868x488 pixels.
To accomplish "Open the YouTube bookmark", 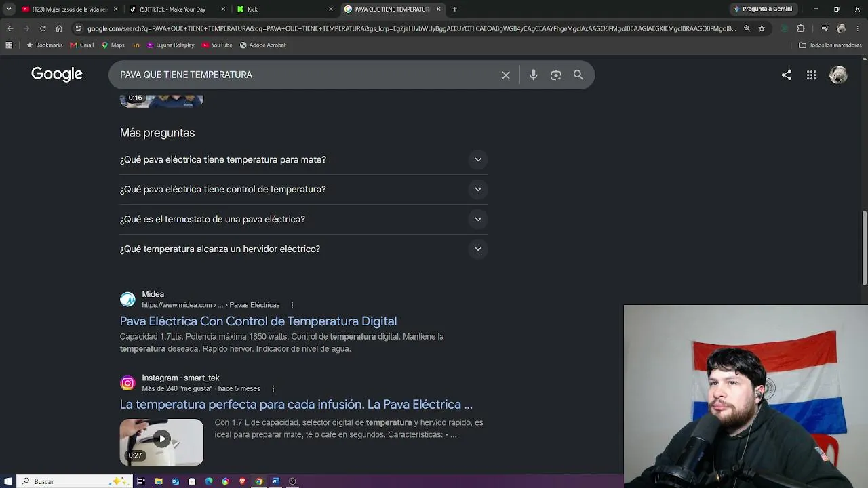I will [217, 45].
